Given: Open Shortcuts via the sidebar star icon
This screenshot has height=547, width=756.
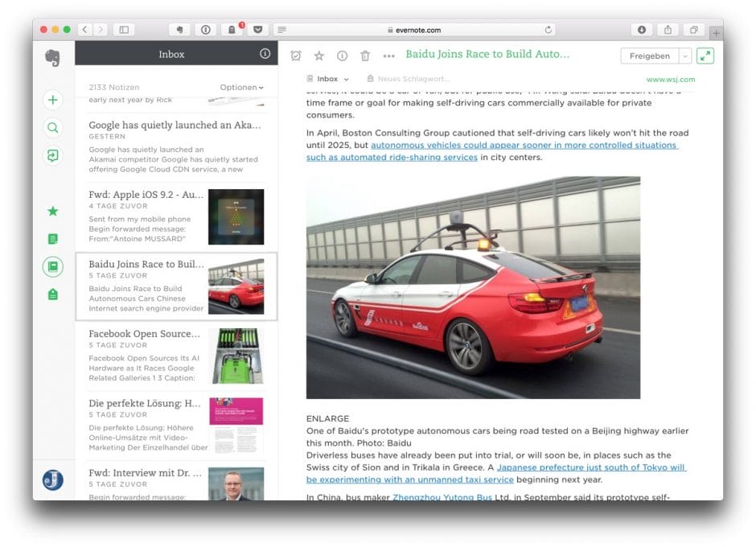Looking at the screenshot, I should pos(52,211).
